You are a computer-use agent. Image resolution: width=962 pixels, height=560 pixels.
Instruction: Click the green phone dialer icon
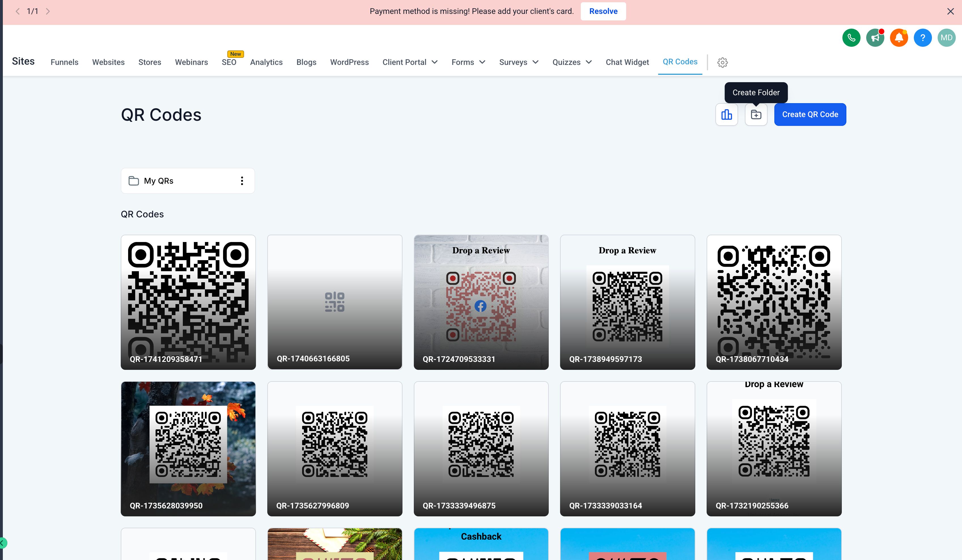[x=851, y=38]
